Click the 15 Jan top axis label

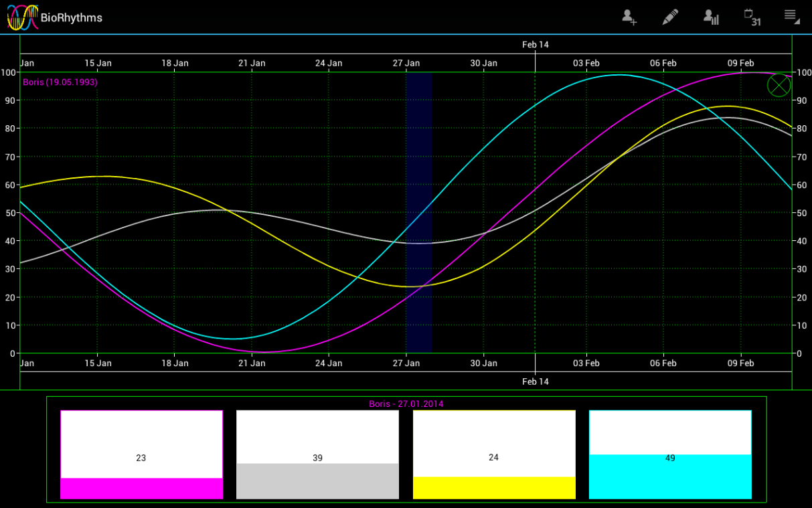[98, 63]
